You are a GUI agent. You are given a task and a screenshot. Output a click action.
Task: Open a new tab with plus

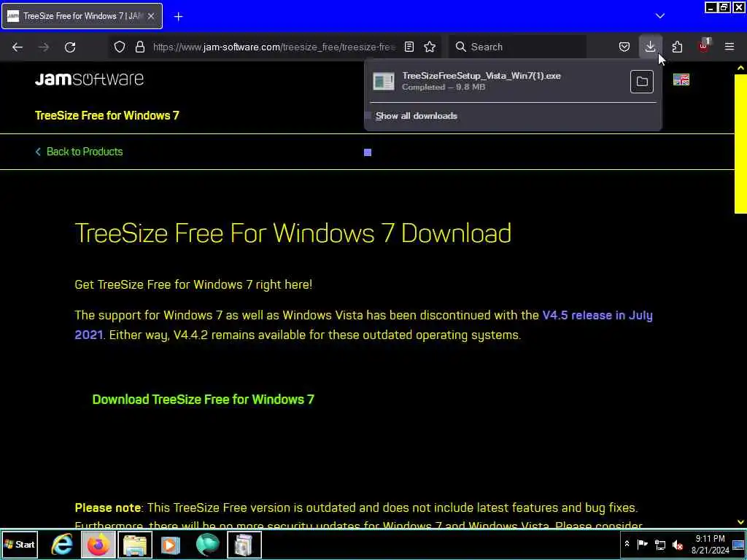pos(178,16)
